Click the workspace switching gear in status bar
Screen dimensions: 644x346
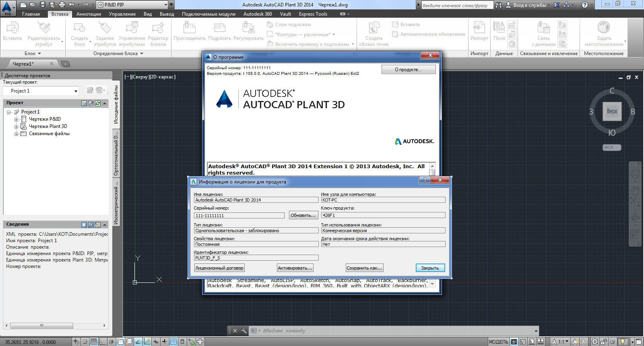(x=594, y=342)
